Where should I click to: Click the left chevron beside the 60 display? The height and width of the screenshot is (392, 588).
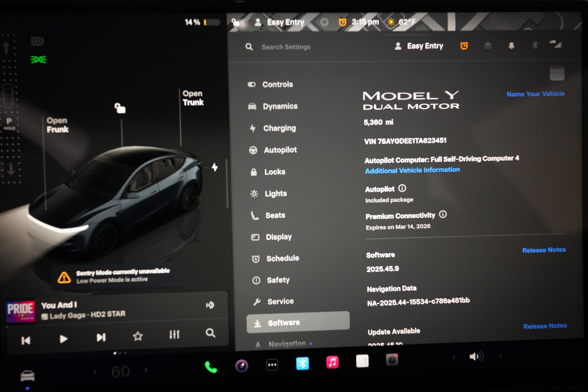(x=95, y=372)
